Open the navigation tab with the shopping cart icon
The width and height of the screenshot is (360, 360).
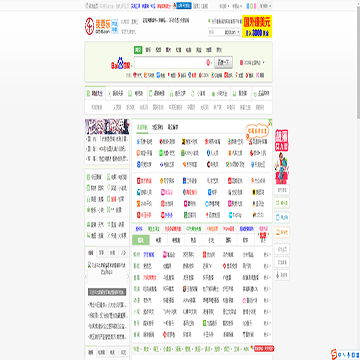click(x=262, y=93)
